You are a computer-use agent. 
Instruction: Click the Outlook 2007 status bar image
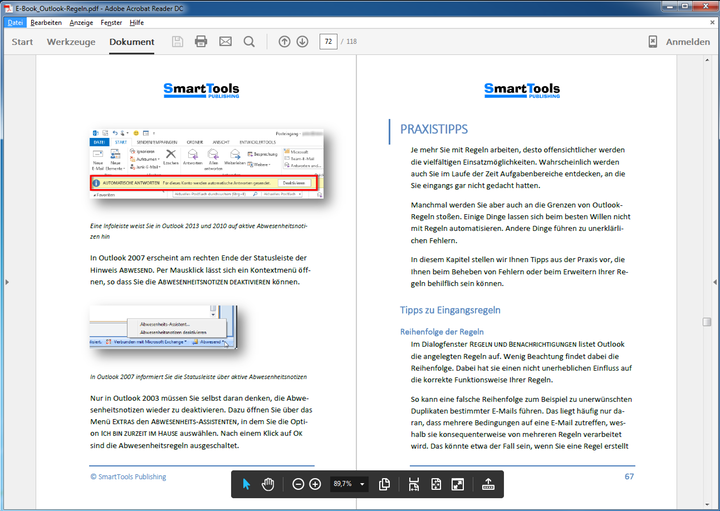163,327
